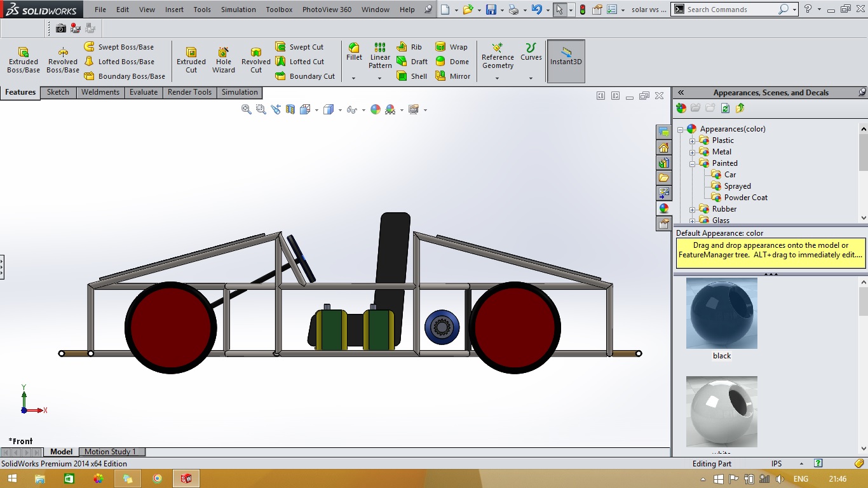Expand the Linear Pattern dropdown arrow
Screen dimensions: 868x488
pyautogui.click(x=379, y=78)
